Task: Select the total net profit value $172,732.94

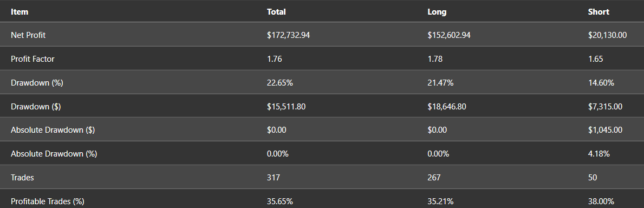Action: tap(288, 35)
